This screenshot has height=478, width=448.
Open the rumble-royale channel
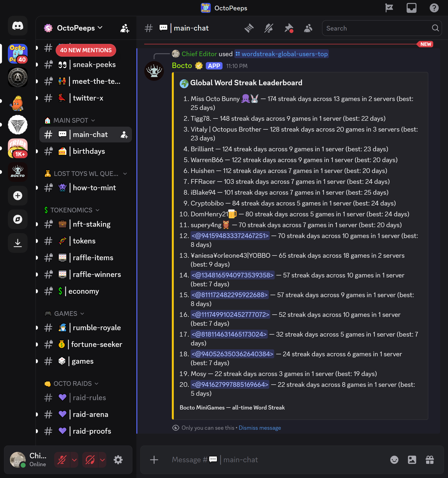click(x=86, y=328)
